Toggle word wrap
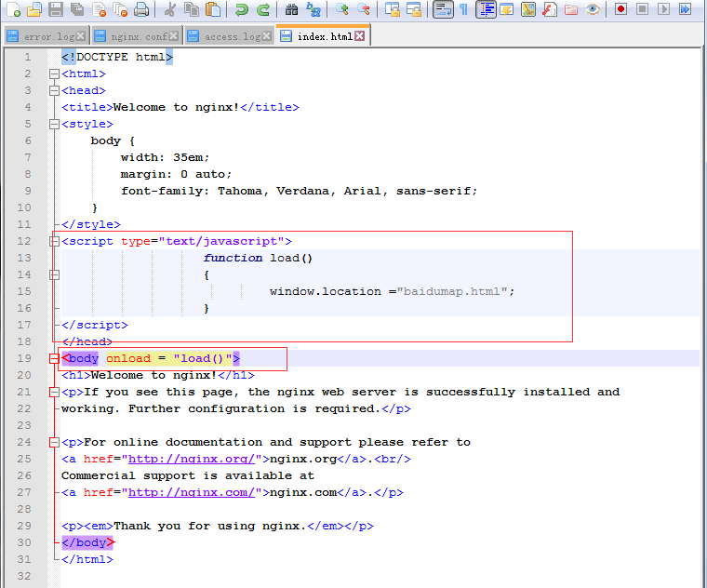The height and width of the screenshot is (588, 707). coord(443,9)
